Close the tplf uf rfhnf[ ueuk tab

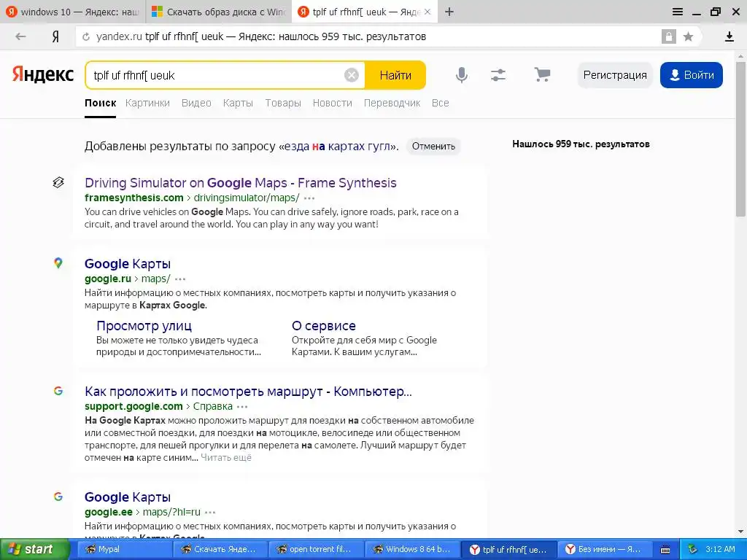point(427,12)
